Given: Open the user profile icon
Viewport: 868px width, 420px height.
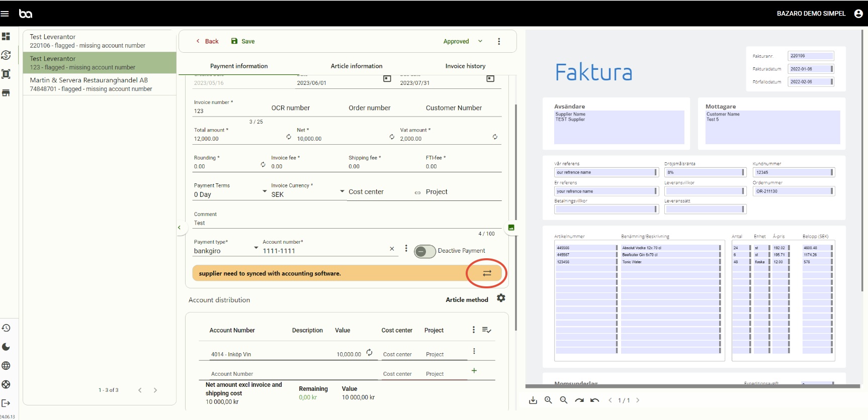Looking at the screenshot, I should (x=858, y=14).
